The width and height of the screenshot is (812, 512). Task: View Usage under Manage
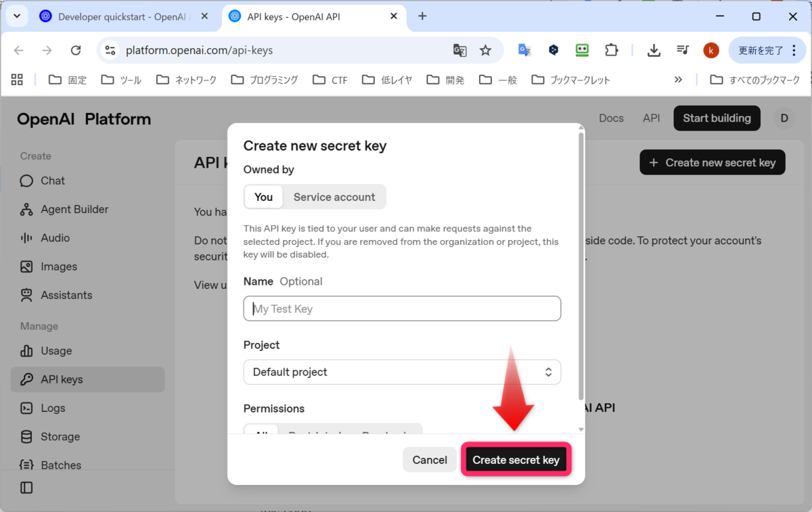pos(56,350)
